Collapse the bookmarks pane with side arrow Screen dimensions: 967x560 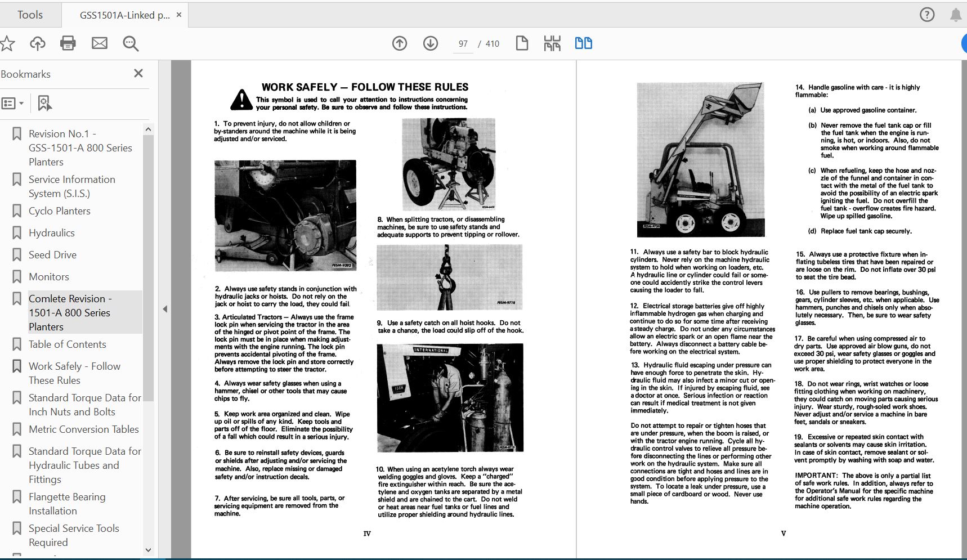(x=165, y=309)
